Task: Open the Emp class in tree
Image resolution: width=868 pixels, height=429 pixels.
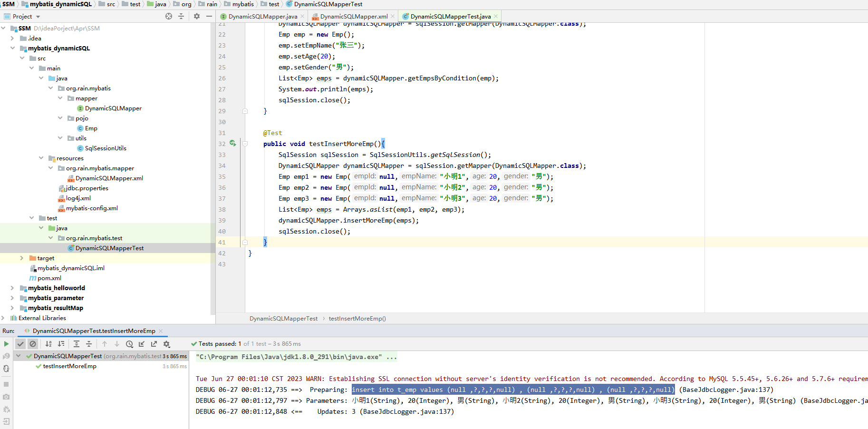Action: (x=91, y=128)
